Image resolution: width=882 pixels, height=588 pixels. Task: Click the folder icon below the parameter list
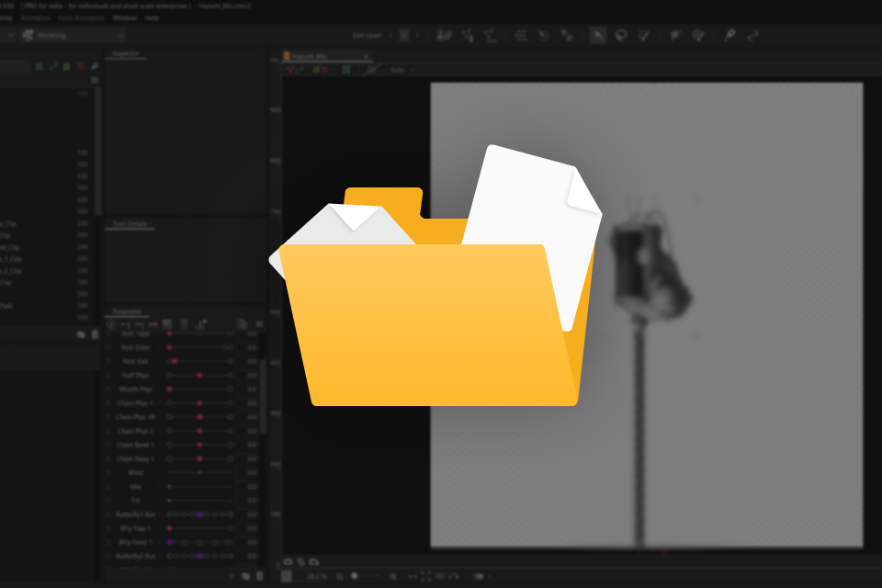(246, 576)
